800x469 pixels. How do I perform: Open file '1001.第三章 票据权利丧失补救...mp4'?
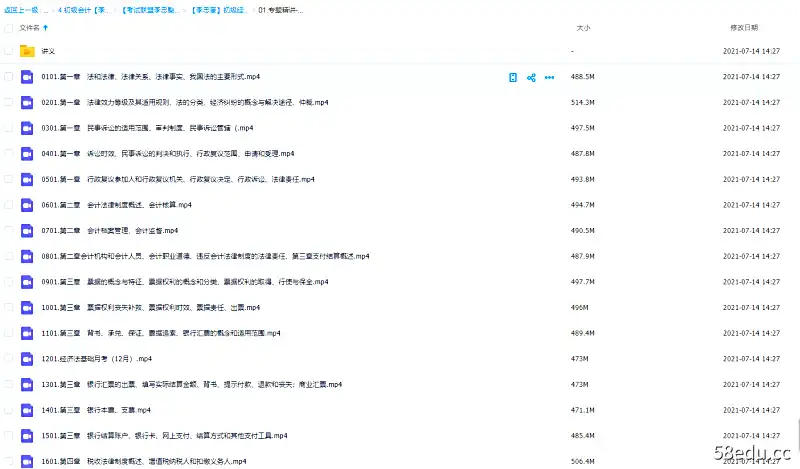click(x=151, y=307)
